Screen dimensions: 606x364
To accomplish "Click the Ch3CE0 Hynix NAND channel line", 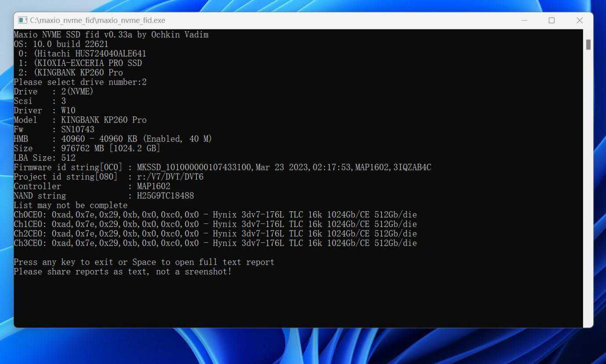I will pos(215,243).
